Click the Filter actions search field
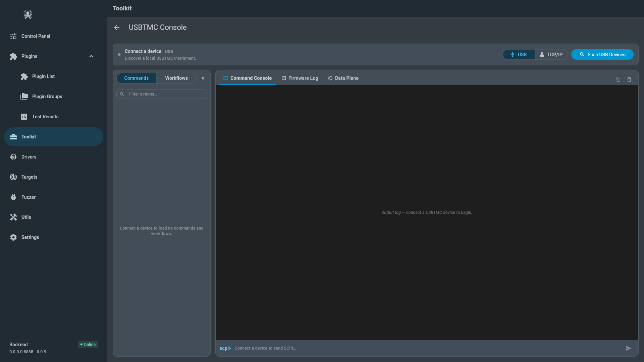644x362 pixels. pyautogui.click(x=162, y=94)
